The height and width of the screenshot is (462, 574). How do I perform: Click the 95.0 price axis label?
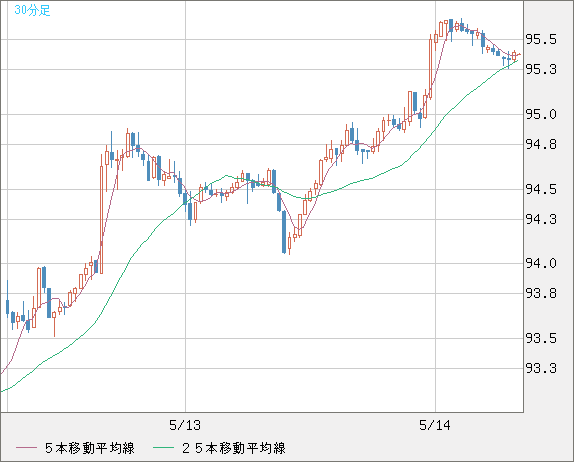541,115
